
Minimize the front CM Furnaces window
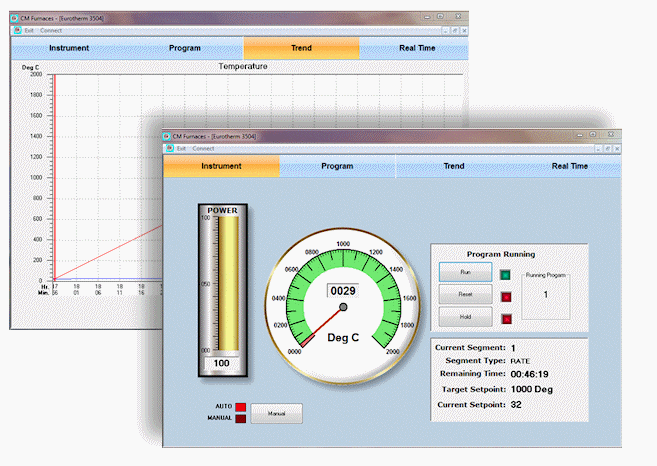coord(580,135)
